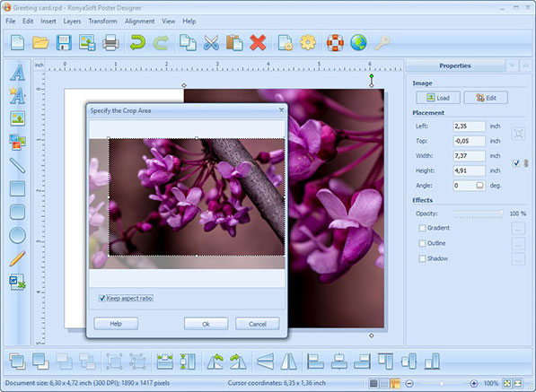The width and height of the screenshot is (536, 392).
Task: Click the Opacity slider
Action: tap(479, 213)
